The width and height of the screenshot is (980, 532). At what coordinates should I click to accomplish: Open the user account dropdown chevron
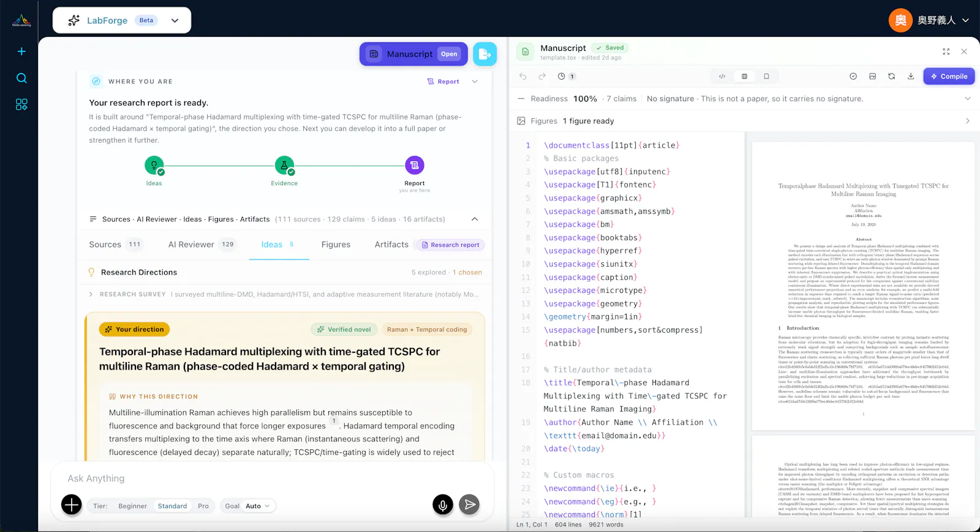pyautogui.click(x=966, y=20)
